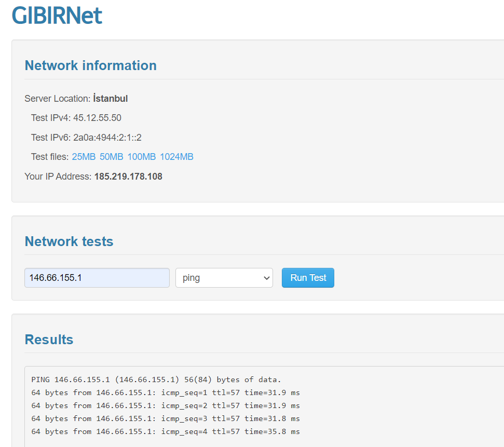This screenshot has width=504, height=447.
Task: Download the 50MB test file
Action: coord(111,157)
